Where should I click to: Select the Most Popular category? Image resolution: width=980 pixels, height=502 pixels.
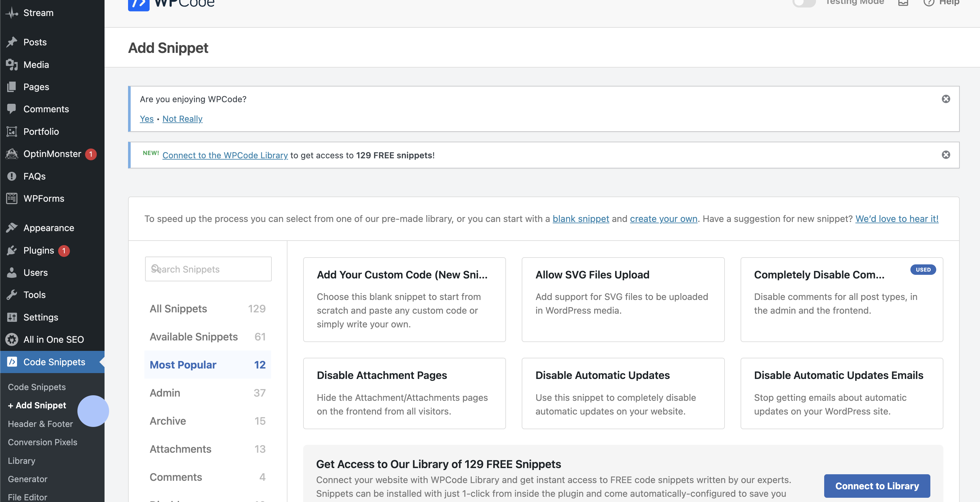tap(208, 365)
